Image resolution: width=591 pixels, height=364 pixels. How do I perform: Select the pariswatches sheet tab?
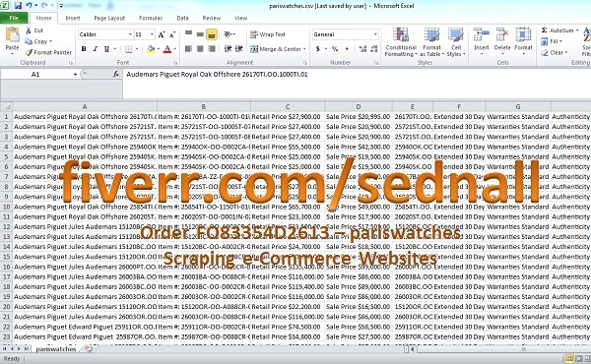click(56, 349)
